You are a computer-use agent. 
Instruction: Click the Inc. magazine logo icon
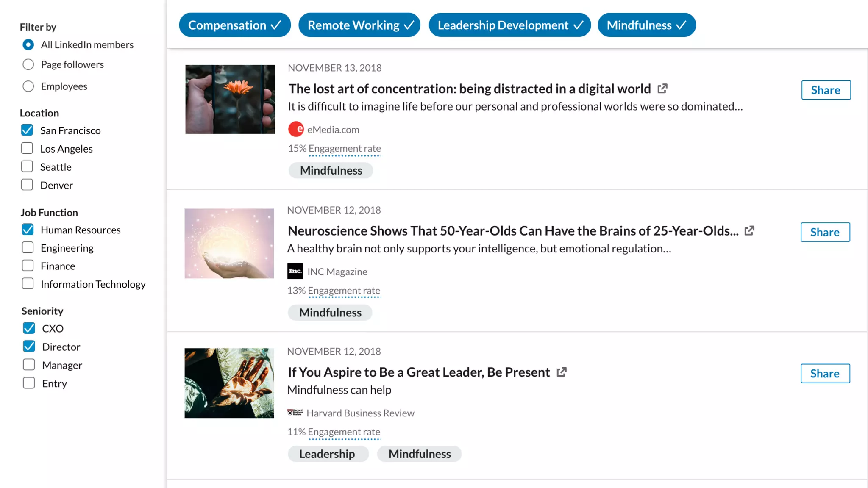point(295,271)
